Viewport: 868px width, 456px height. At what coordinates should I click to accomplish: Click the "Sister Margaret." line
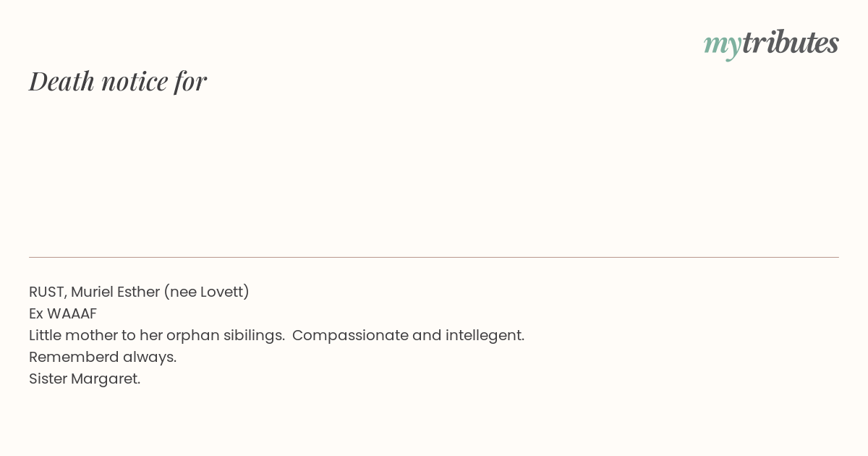point(85,379)
